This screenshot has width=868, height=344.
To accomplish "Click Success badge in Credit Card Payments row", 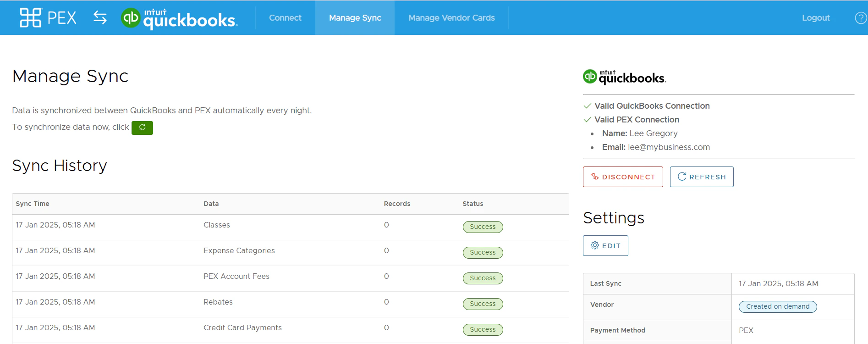I will pos(483,330).
